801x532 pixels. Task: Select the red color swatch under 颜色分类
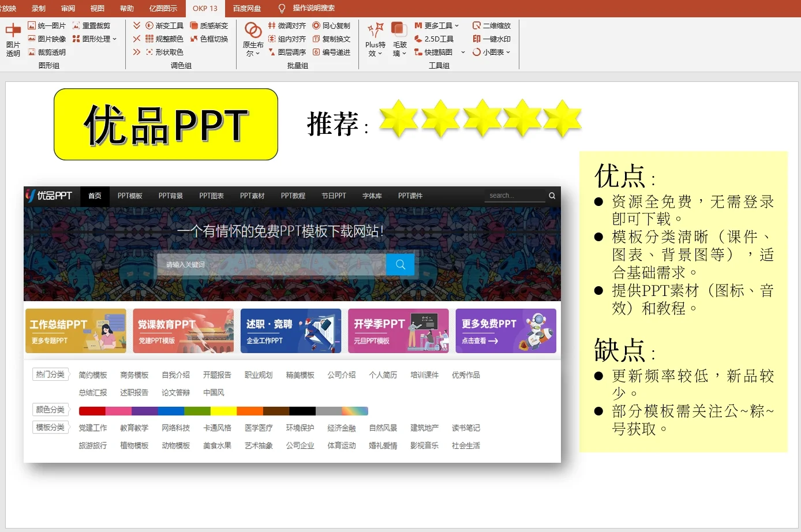click(91, 410)
